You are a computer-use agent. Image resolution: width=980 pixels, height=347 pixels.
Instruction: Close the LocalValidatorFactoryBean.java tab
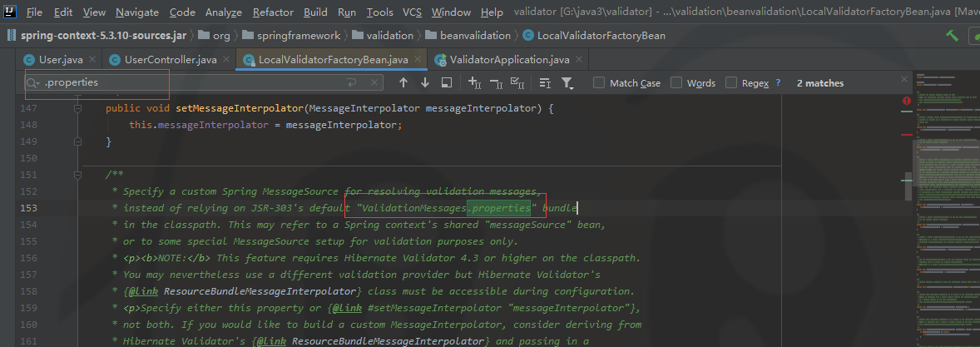pyautogui.click(x=418, y=60)
